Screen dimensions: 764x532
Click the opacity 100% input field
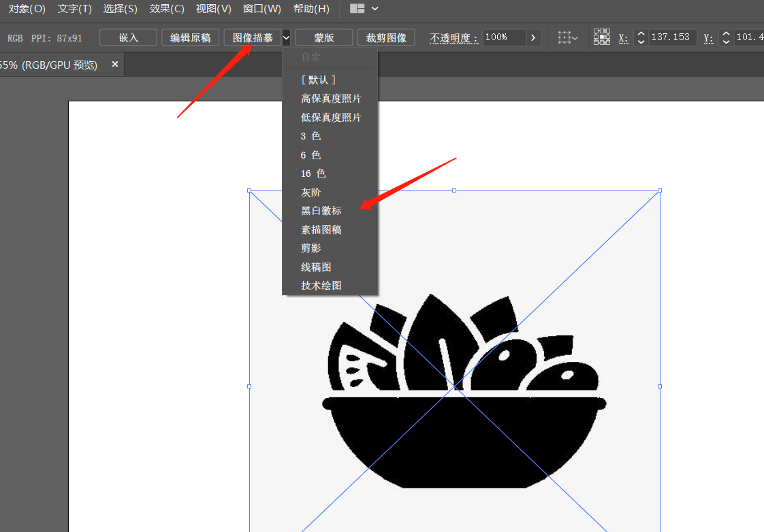pos(505,37)
